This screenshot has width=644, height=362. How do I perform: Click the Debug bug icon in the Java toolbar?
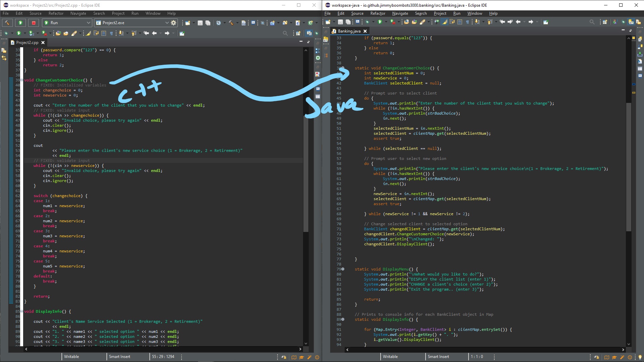[367, 22]
